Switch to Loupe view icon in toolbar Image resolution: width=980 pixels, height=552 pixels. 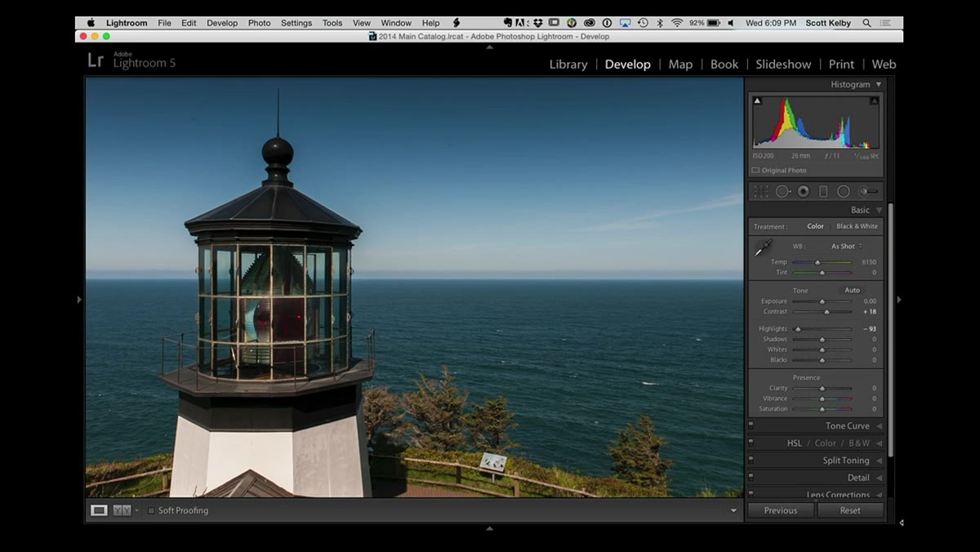pyautogui.click(x=99, y=510)
